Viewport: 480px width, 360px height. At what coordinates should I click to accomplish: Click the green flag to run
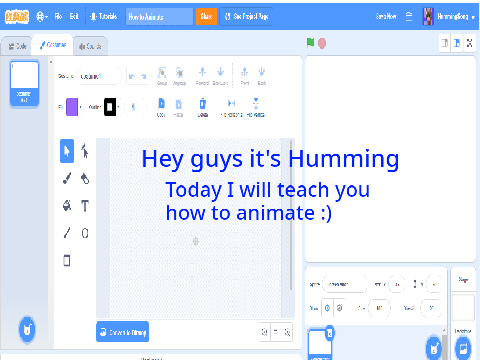pyautogui.click(x=310, y=43)
